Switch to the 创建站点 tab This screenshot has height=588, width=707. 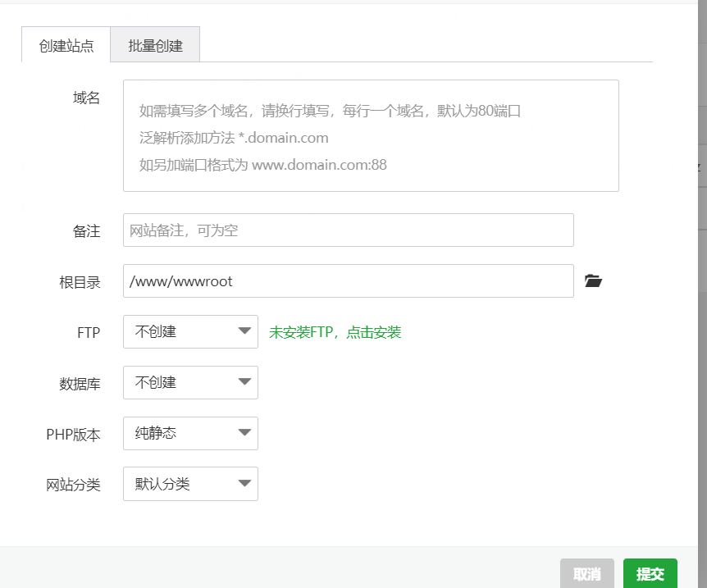66,46
